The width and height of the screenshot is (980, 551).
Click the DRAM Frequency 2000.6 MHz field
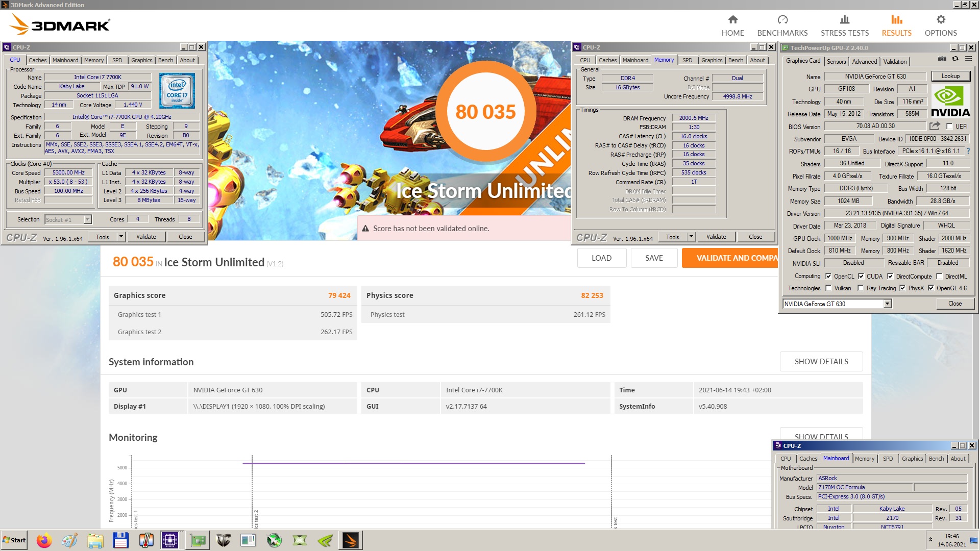[694, 118]
